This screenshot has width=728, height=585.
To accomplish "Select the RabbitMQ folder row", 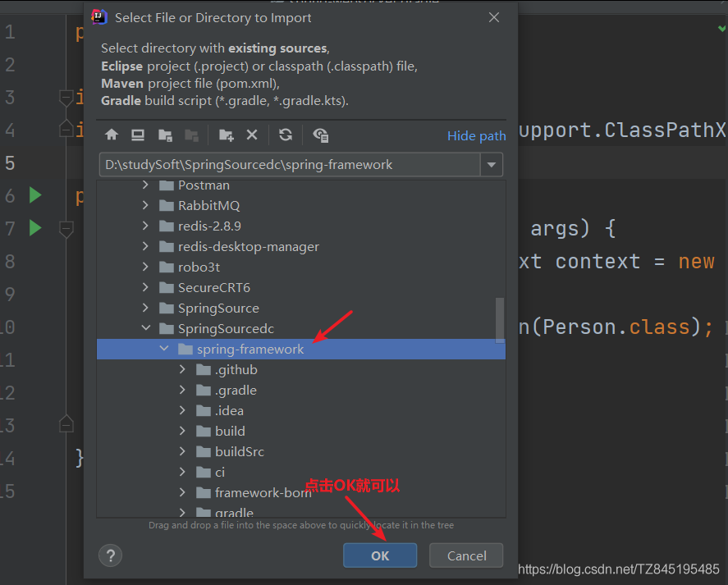I will click(301, 205).
